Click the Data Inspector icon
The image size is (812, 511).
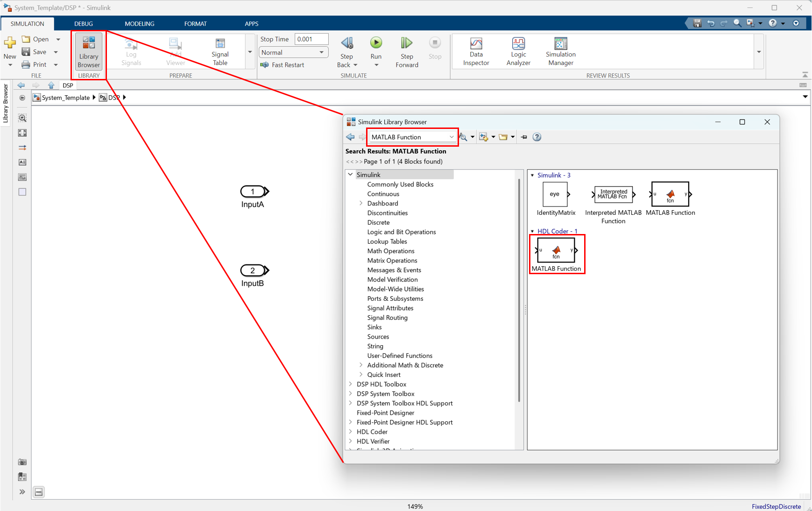(x=476, y=51)
